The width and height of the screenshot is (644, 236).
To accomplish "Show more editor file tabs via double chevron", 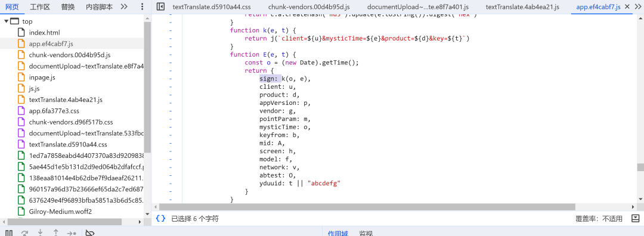I will point(639,7).
